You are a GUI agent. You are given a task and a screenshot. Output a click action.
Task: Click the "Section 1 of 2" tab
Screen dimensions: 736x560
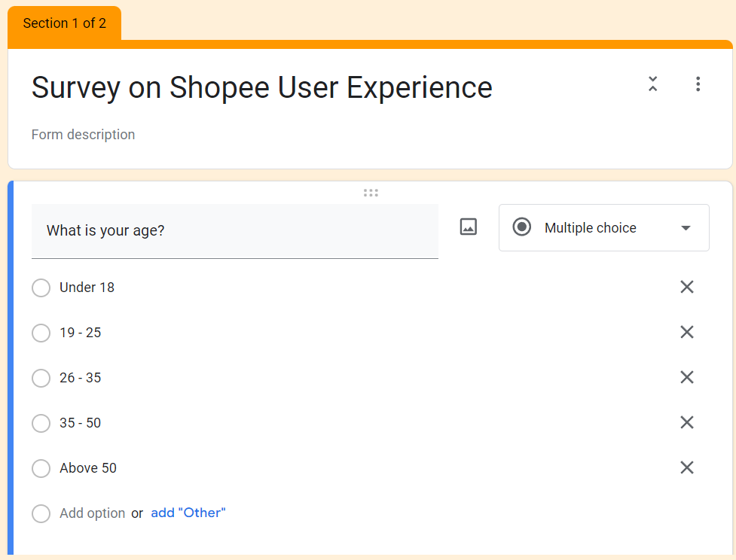tap(64, 23)
